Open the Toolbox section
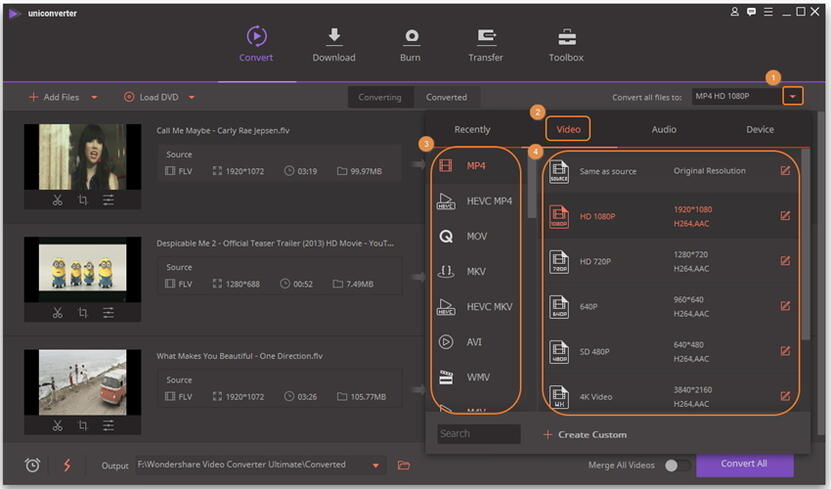The width and height of the screenshot is (831, 489). [566, 44]
